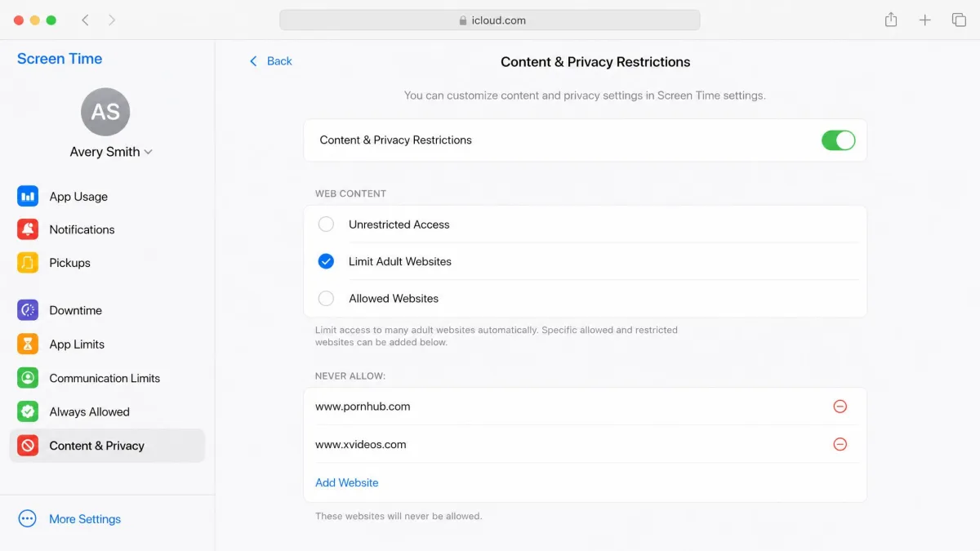Viewport: 980px width, 551px height.
Task: Click the Add Website link
Action: click(347, 482)
